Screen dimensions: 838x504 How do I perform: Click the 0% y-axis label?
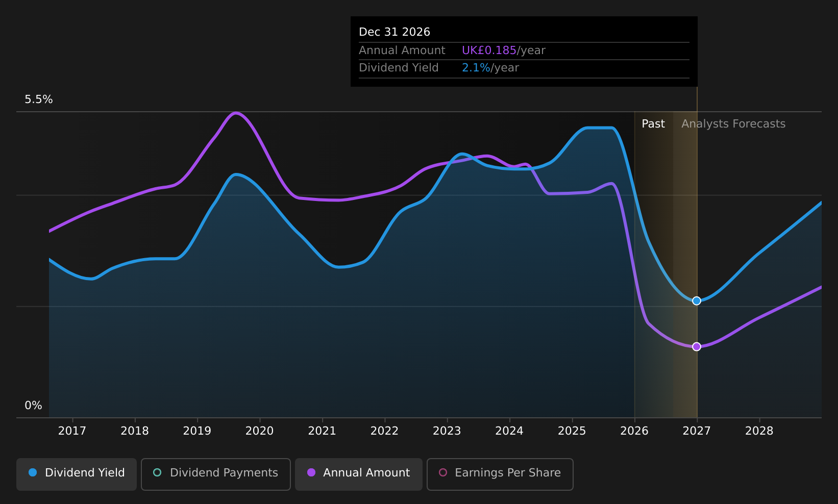click(x=34, y=406)
